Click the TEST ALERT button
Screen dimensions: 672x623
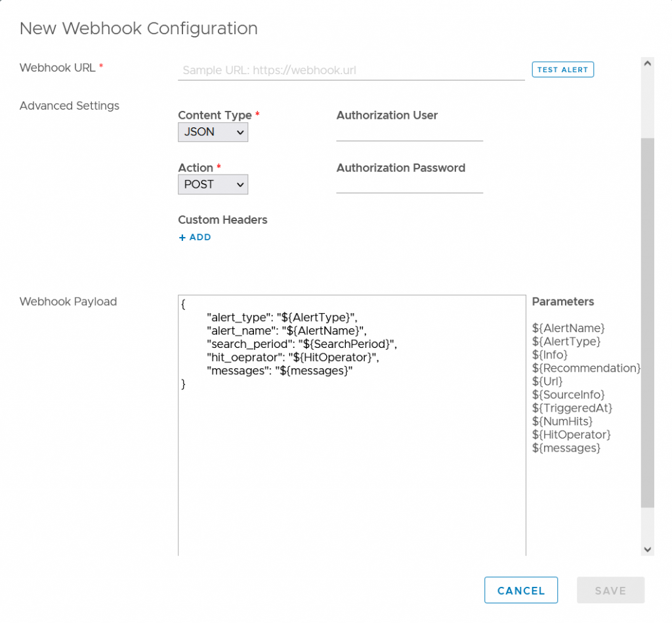562,70
